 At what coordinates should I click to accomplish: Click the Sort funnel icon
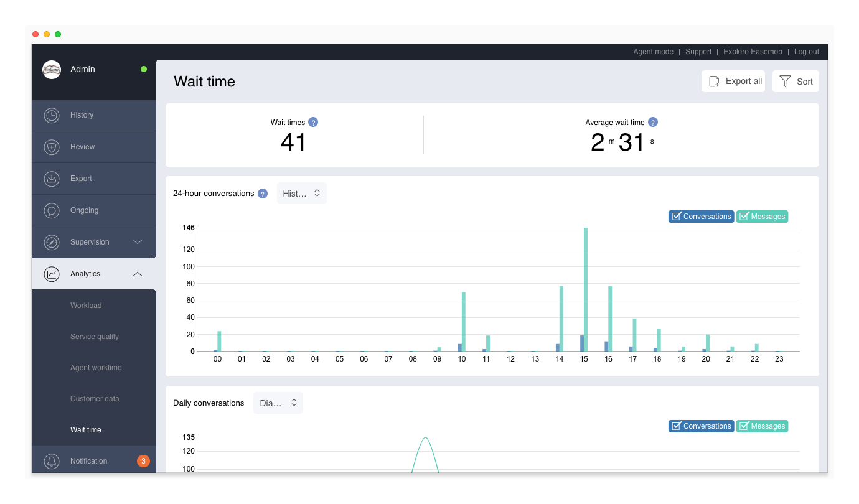point(785,82)
